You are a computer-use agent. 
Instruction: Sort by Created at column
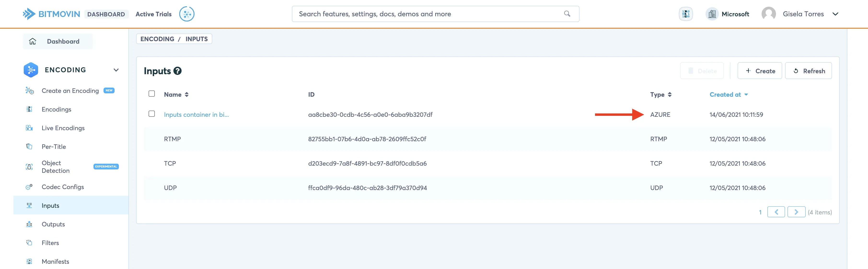click(x=729, y=95)
